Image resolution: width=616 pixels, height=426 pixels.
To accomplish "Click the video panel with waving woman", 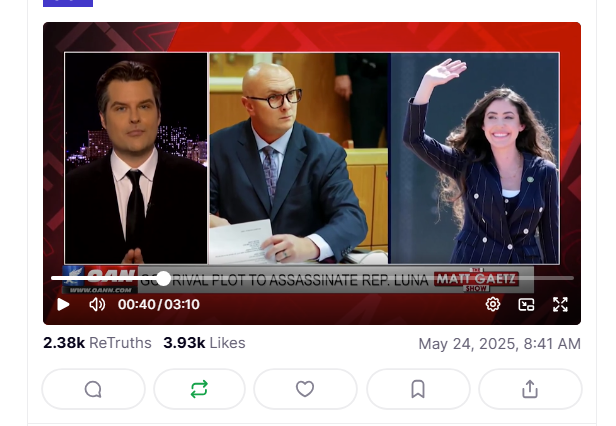I will (x=475, y=158).
